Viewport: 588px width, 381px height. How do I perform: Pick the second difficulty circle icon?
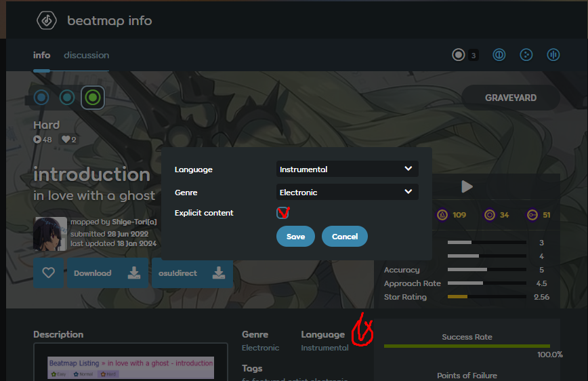pos(67,98)
